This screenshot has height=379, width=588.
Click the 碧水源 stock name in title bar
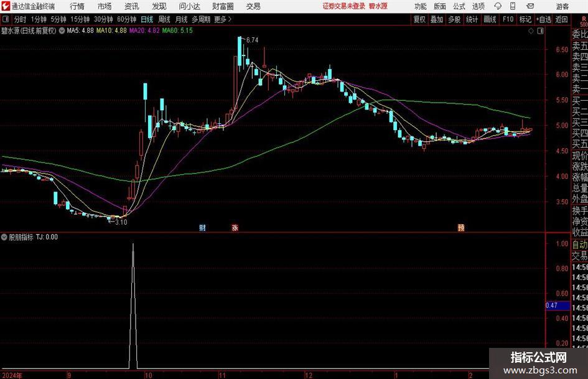[378, 6]
